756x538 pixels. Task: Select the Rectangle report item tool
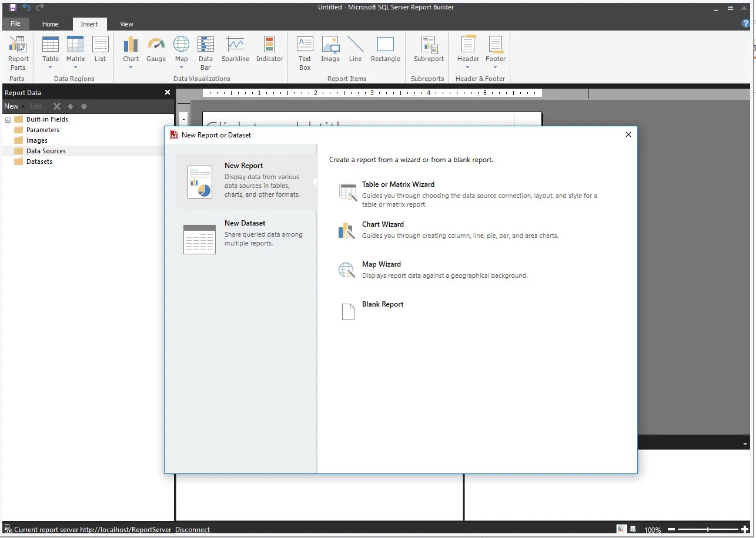(386, 50)
